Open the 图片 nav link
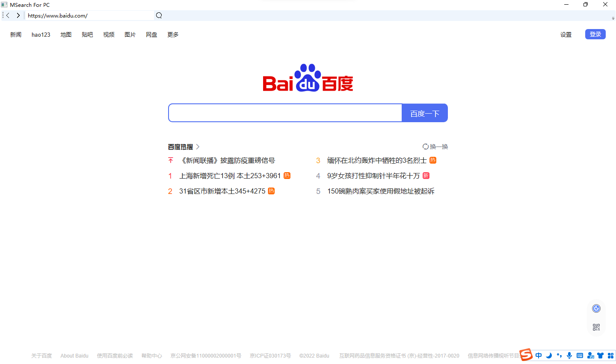 [x=130, y=35]
